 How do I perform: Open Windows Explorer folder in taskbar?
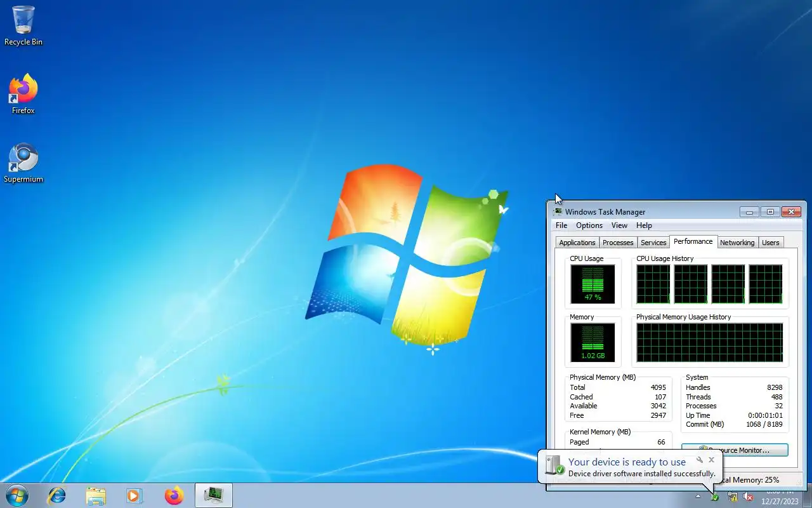tap(96, 495)
